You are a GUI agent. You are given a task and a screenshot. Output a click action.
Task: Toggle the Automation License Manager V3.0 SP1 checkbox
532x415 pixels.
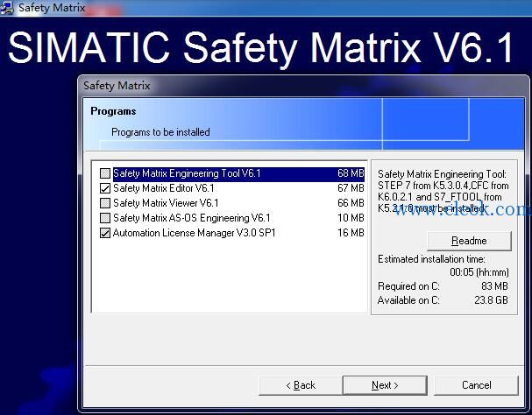105,233
